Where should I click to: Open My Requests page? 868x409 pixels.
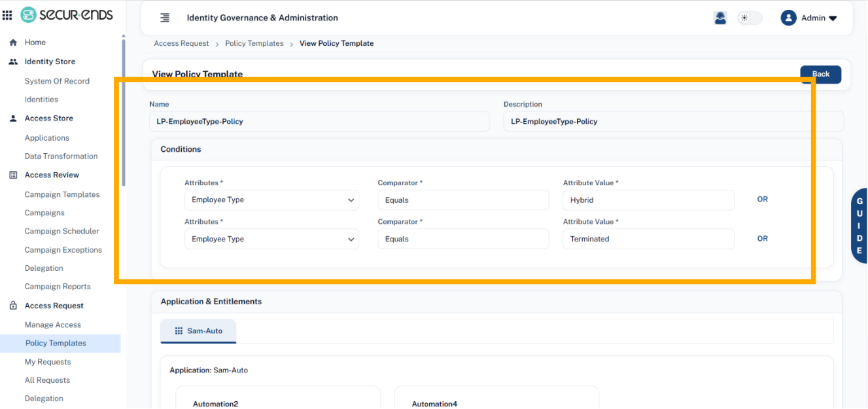tap(48, 362)
